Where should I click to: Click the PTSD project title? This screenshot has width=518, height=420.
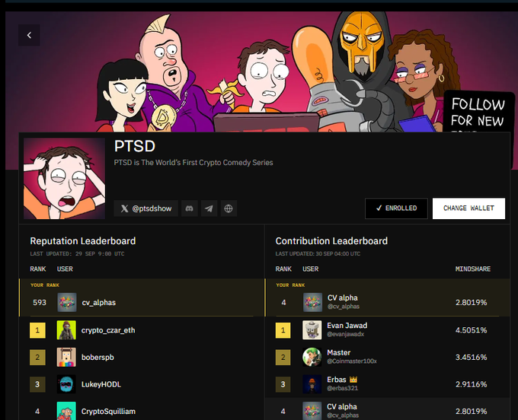[x=135, y=146]
